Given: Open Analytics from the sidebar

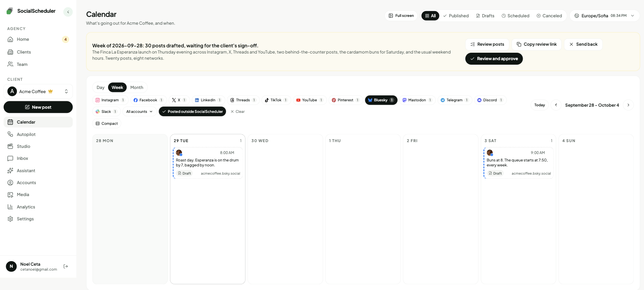Looking at the screenshot, I should click(38, 207).
